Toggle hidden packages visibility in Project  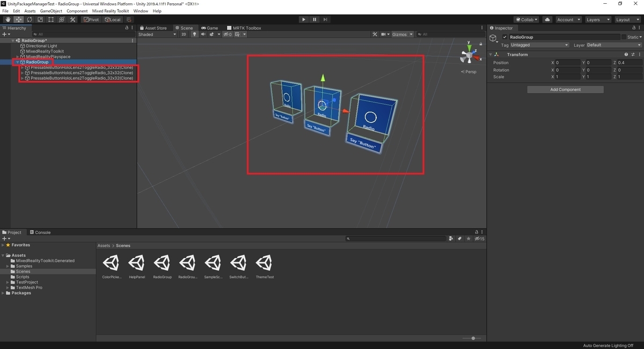click(x=479, y=238)
